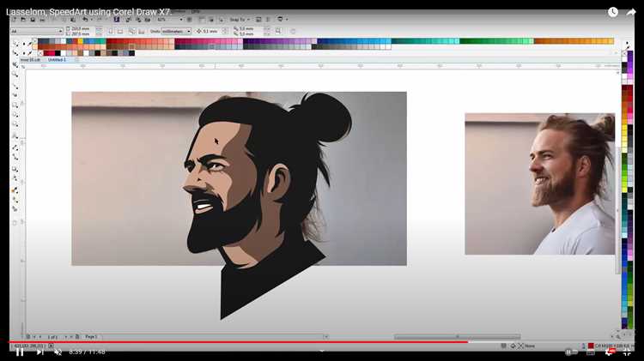Open the zoom level dropdown
This screenshot has width=644, height=361.
pos(180,19)
